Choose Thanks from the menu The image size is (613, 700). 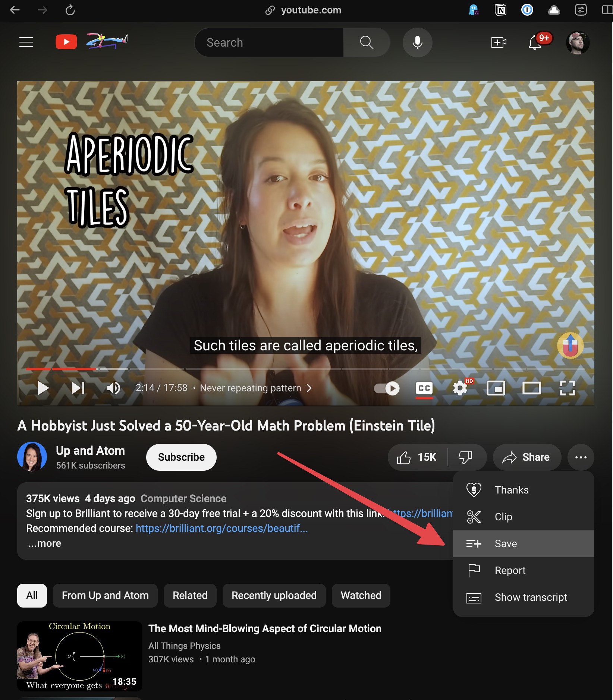tap(524, 490)
